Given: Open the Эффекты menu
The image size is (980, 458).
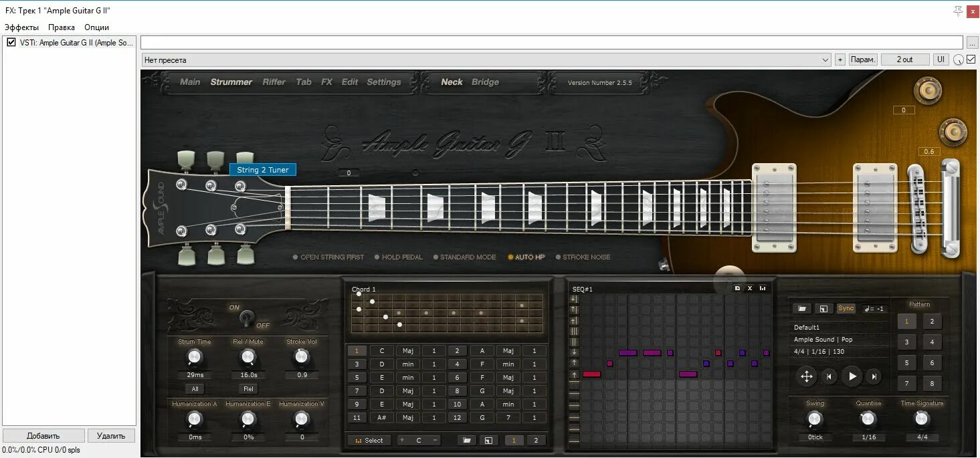Looking at the screenshot, I should point(21,27).
